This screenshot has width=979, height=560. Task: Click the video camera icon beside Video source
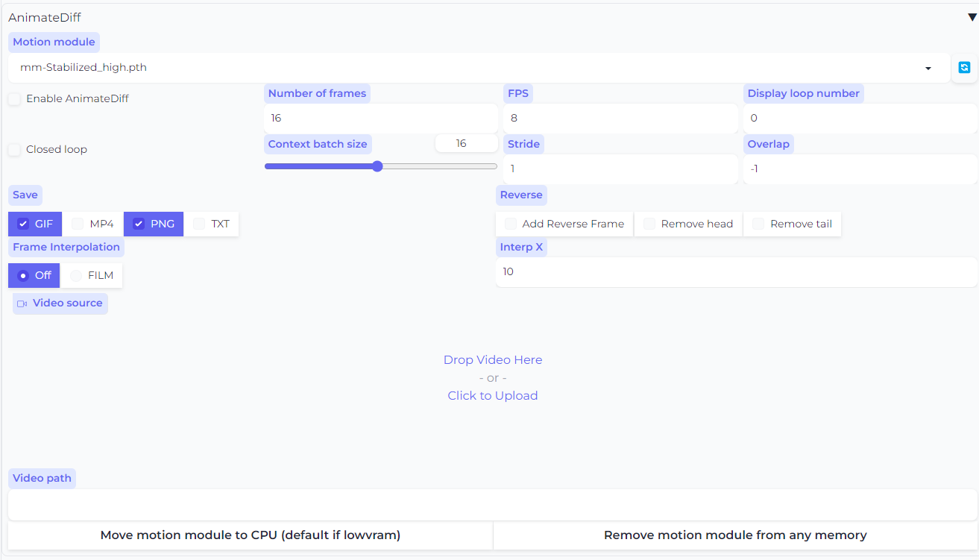[x=22, y=303]
